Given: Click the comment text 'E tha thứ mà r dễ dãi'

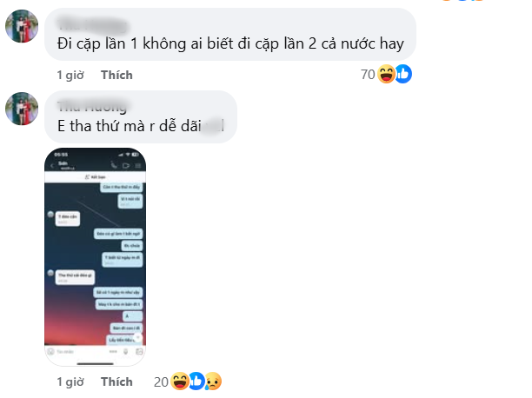Looking at the screenshot, I should [130, 126].
